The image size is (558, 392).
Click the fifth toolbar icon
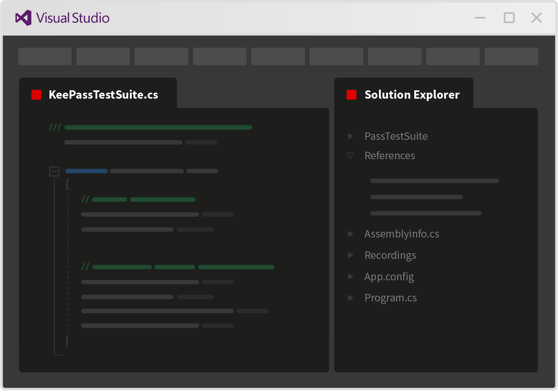278,56
